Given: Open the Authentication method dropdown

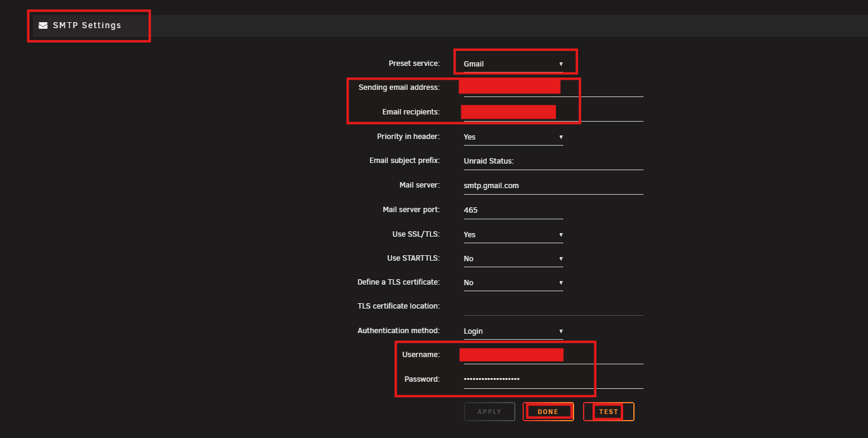Looking at the screenshot, I should (513, 331).
